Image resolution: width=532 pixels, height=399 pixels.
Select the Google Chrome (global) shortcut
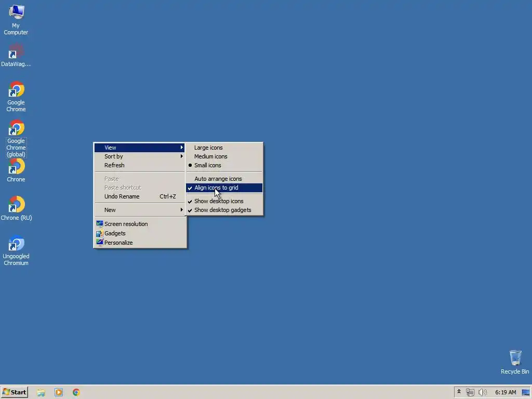coord(16,138)
